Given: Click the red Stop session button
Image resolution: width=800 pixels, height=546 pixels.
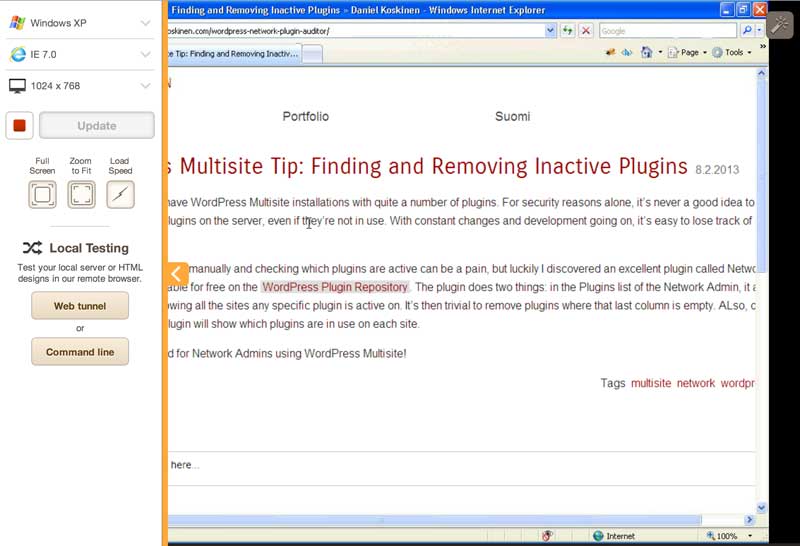Looking at the screenshot, I should [x=20, y=126].
